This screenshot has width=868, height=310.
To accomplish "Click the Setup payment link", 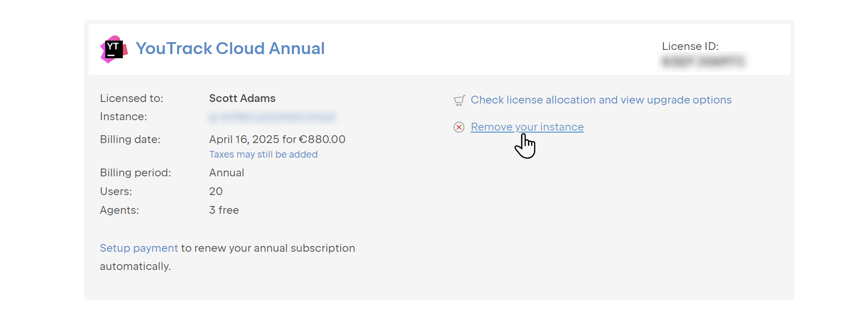I will pyautogui.click(x=139, y=248).
